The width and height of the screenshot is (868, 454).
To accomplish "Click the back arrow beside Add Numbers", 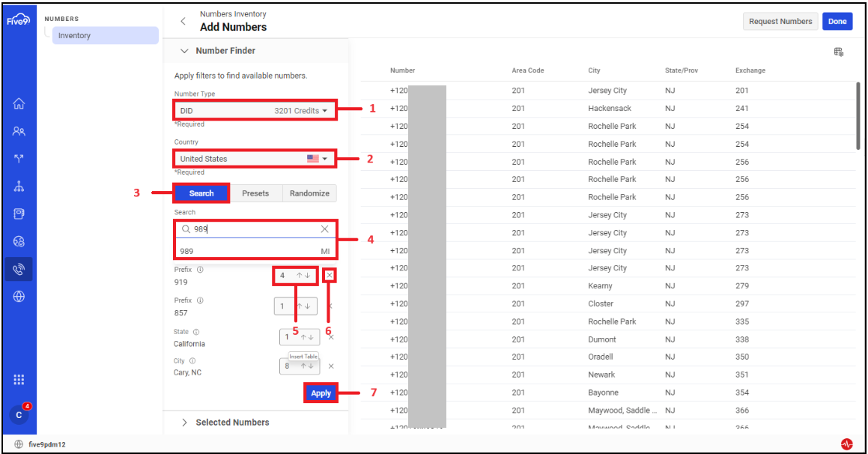I will point(183,21).
